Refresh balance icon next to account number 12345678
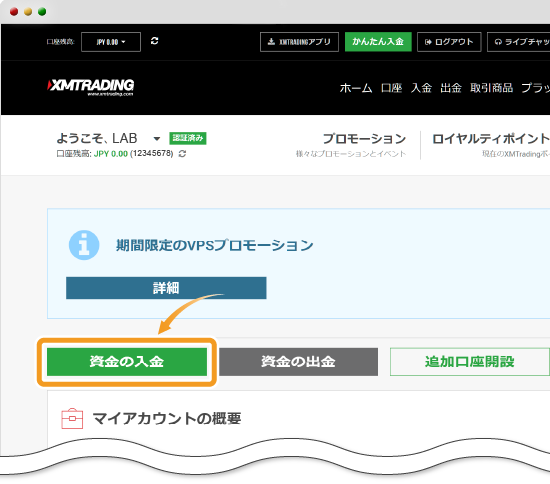Viewport: 550px width, 484px height. [182, 154]
